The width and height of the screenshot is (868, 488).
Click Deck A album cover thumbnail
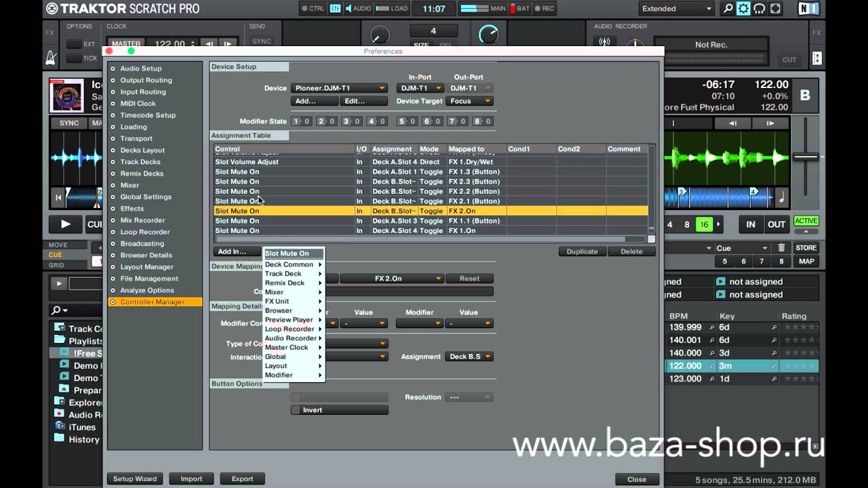pyautogui.click(x=66, y=96)
